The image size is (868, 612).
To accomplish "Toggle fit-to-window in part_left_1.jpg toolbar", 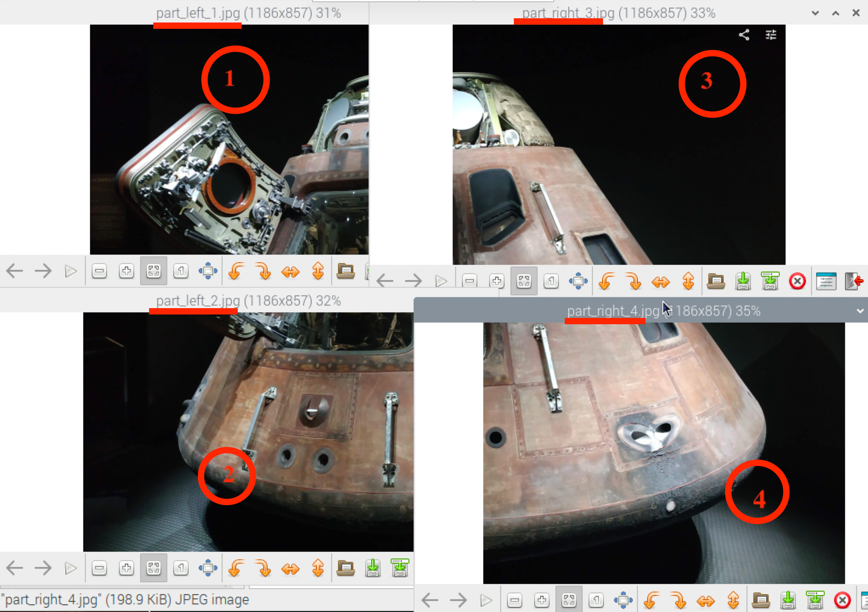I will click(154, 271).
